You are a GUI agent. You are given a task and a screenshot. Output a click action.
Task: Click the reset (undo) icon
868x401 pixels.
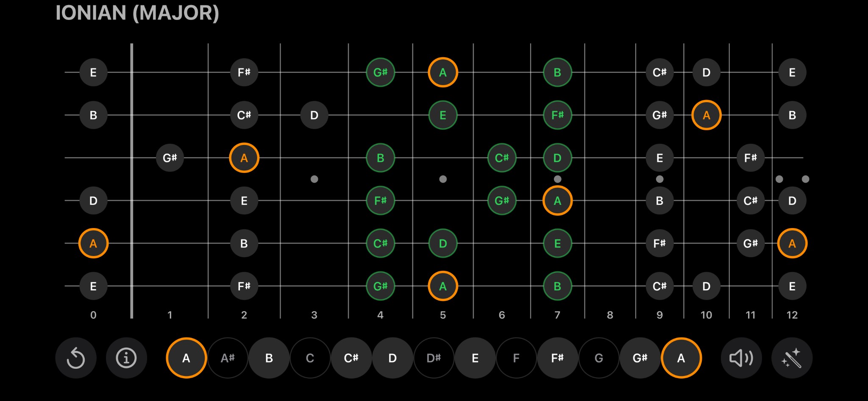pos(76,357)
